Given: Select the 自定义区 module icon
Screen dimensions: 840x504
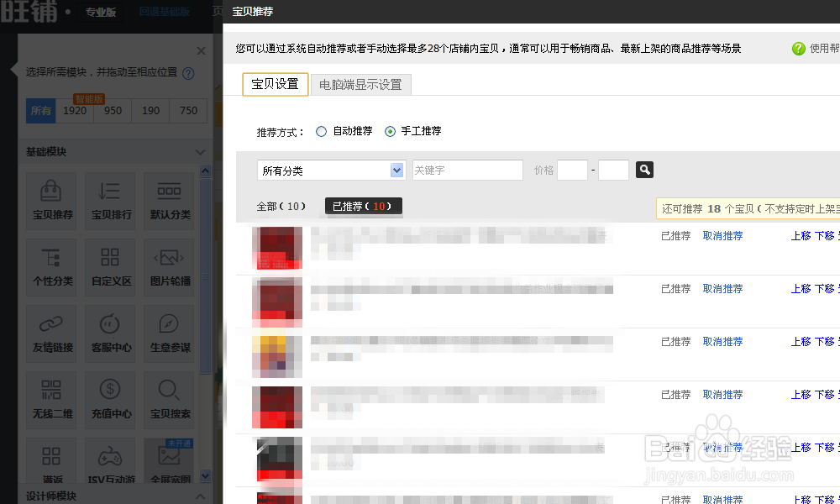Looking at the screenshot, I should [110, 267].
